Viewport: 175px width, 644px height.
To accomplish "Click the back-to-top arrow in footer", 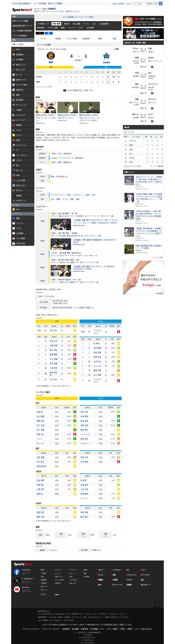I will click(x=157, y=604).
